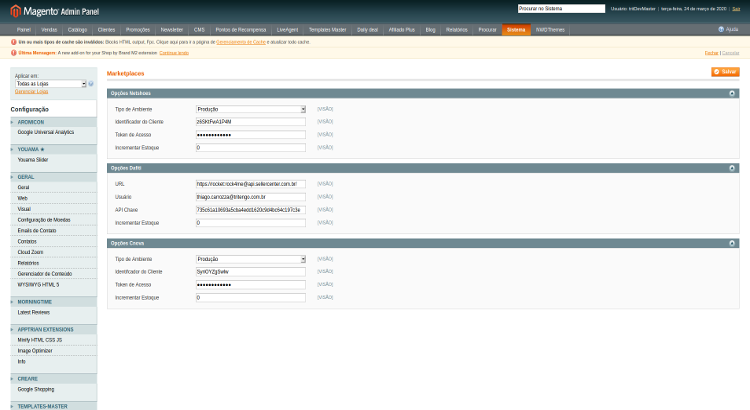Image resolution: width=750 pixels, height=410 pixels.
Task: Expand the MORNINGTIME sidebar group
Action: [54, 302]
